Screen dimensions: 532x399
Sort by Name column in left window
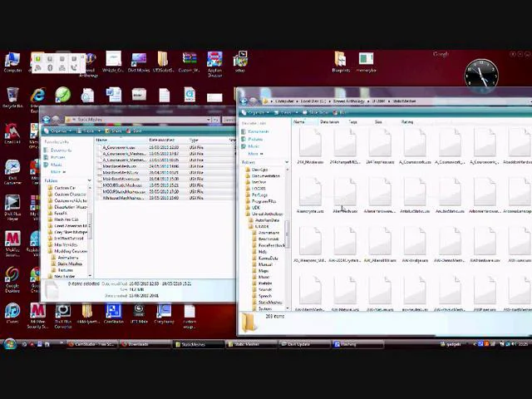[x=121, y=140]
